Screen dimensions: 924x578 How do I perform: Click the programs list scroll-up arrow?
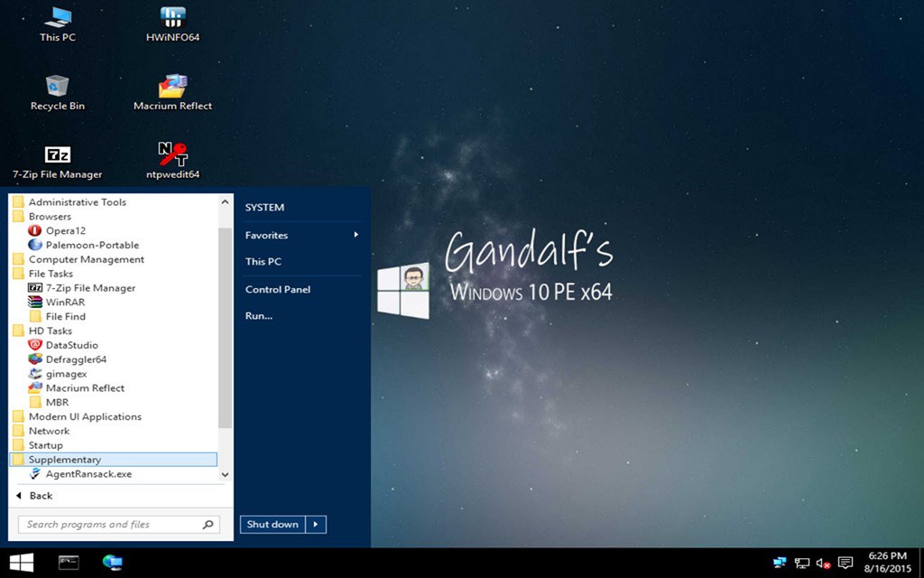coord(225,201)
